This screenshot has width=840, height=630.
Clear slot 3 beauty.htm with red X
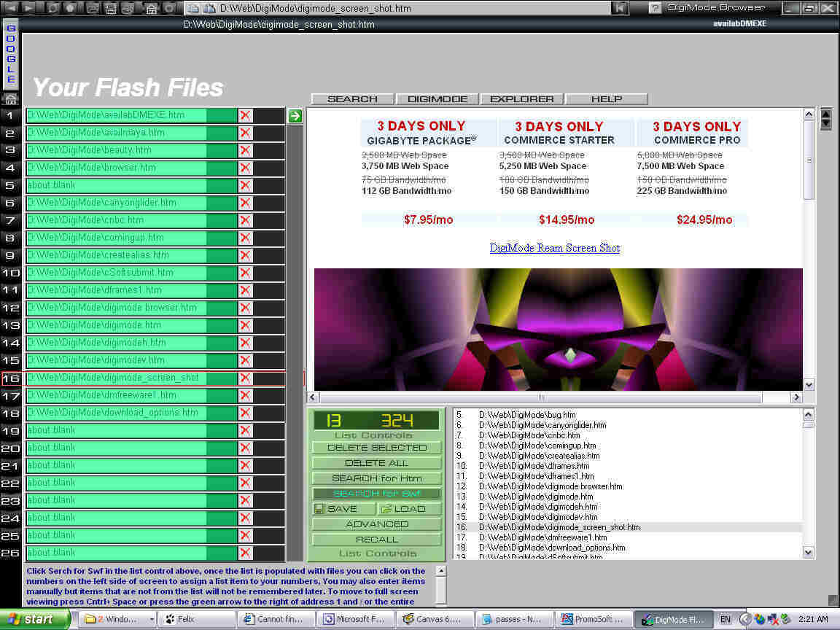pyautogui.click(x=245, y=150)
